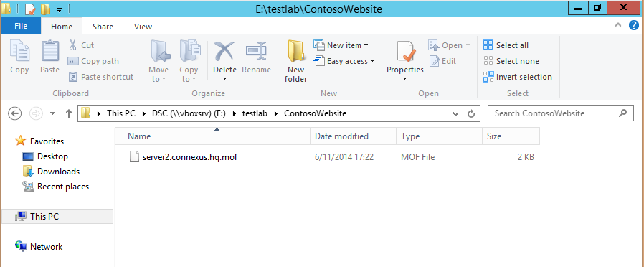Open the Move to dropdown
This screenshot has width=644, height=267.
pos(158,62)
